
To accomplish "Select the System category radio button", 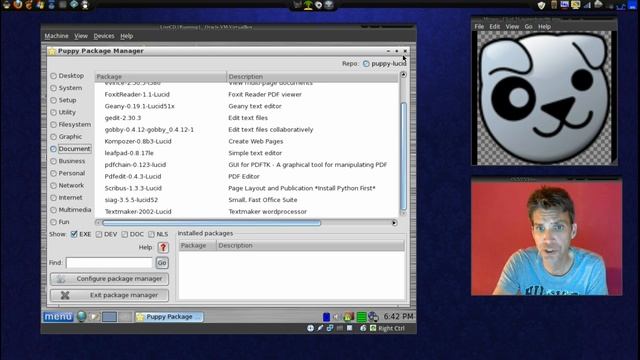I will tap(53, 88).
